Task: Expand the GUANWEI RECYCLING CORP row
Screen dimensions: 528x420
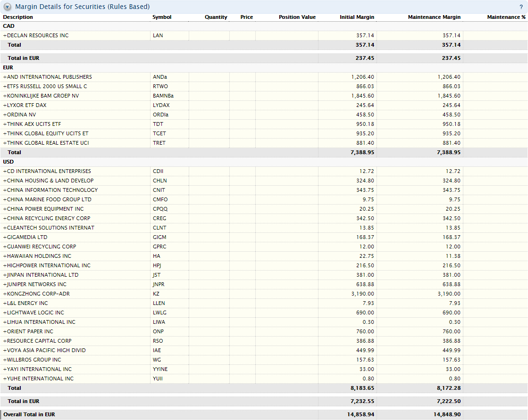Action: (x=5, y=247)
